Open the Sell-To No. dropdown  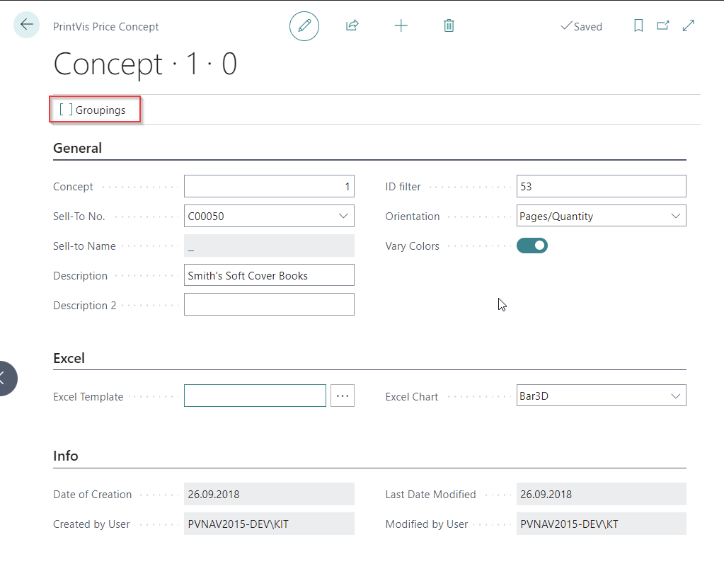pyautogui.click(x=344, y=215)
